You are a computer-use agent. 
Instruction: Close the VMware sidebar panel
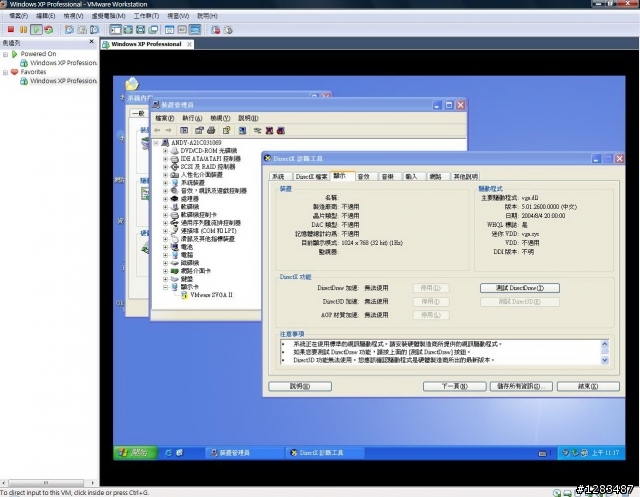91,42
